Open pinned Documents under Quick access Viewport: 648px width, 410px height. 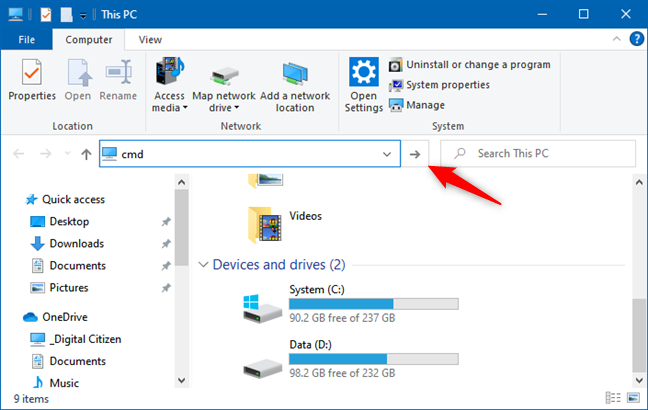pos(69,265)
